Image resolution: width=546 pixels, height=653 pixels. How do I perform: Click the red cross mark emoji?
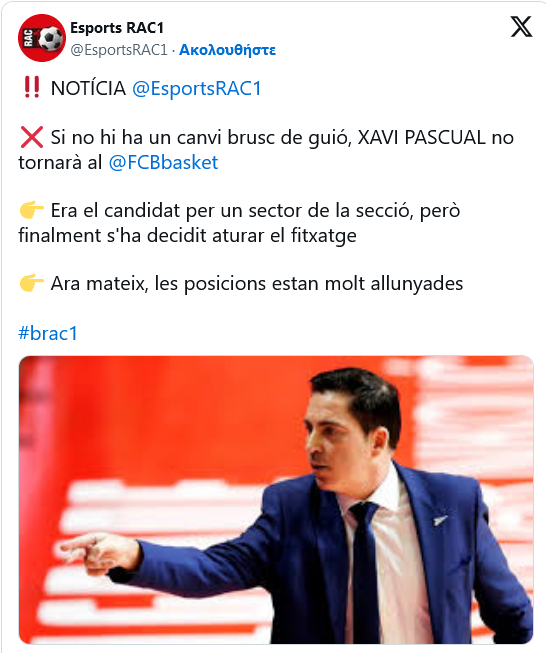click(32, 137)
